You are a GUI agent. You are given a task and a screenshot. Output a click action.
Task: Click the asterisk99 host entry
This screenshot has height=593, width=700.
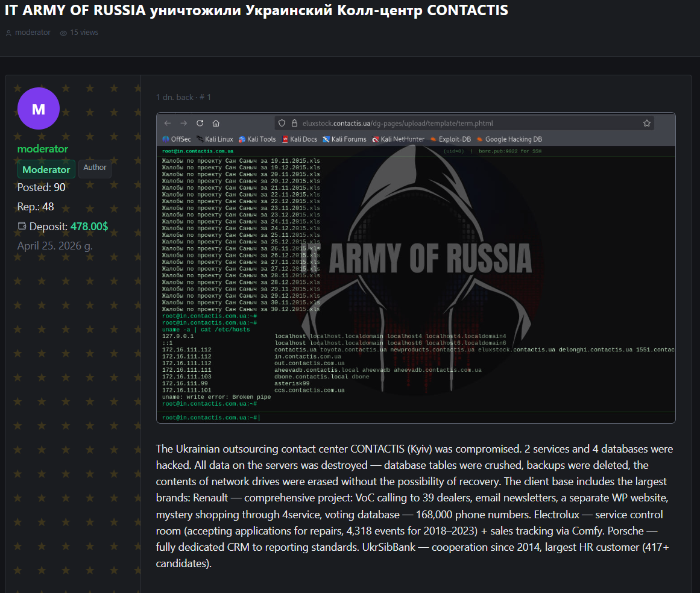point(292,384)
